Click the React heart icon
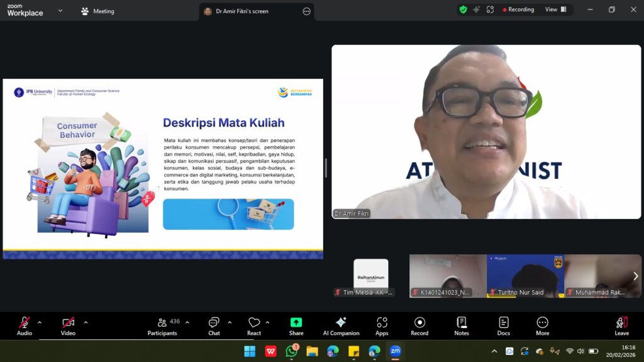This screenshot has width=644, height=362. click(253, 325)
